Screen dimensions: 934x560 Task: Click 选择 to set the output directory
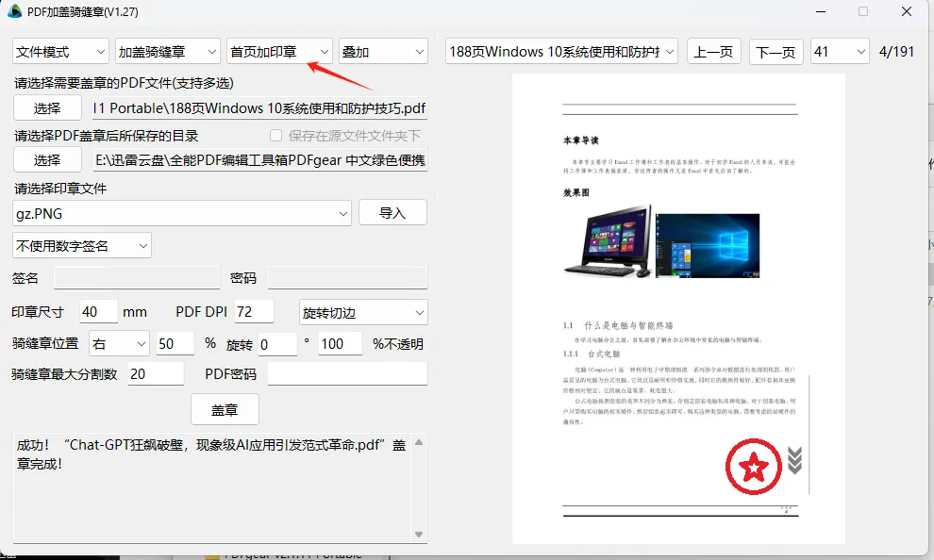tap(46, 159)
